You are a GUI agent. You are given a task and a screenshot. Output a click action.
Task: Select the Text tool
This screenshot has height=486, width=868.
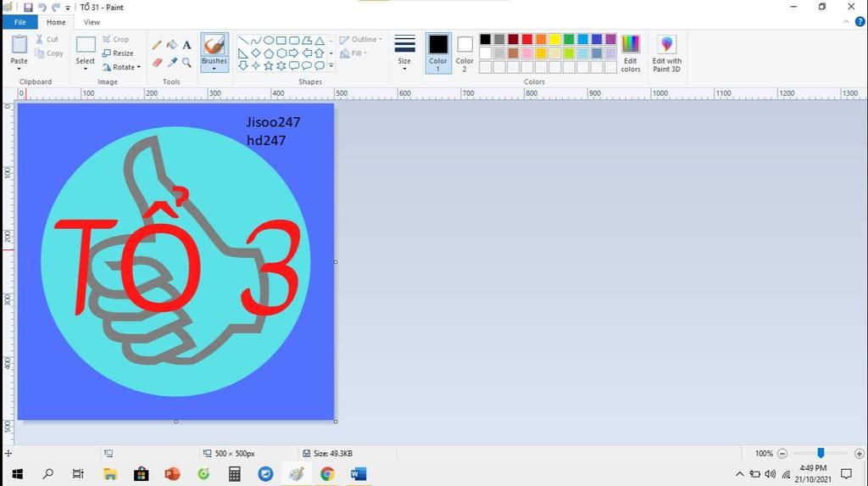point(186,45)
